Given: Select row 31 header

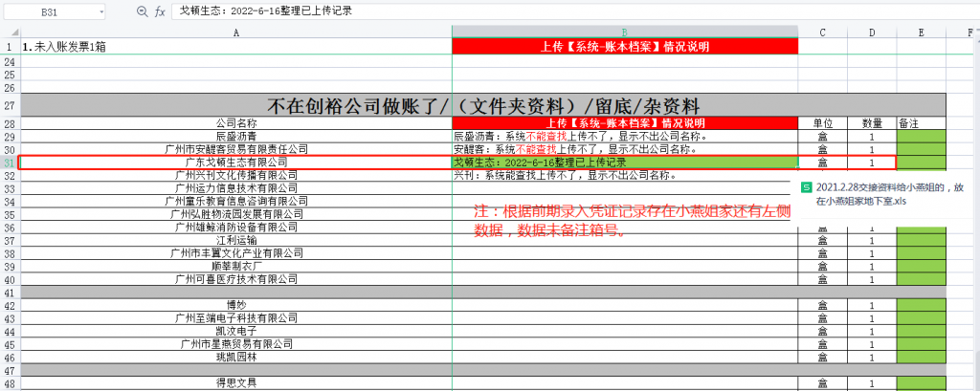Looking at the screenshot, I should [10, 163].
